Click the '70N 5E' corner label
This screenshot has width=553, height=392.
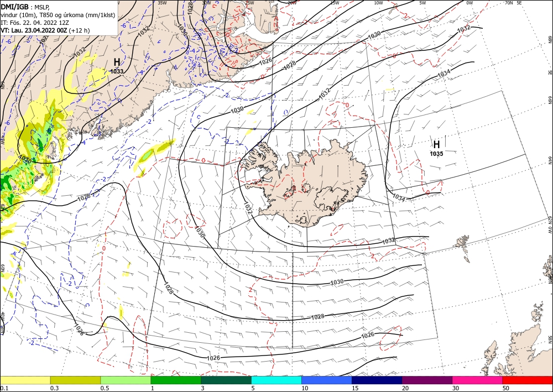513,3
